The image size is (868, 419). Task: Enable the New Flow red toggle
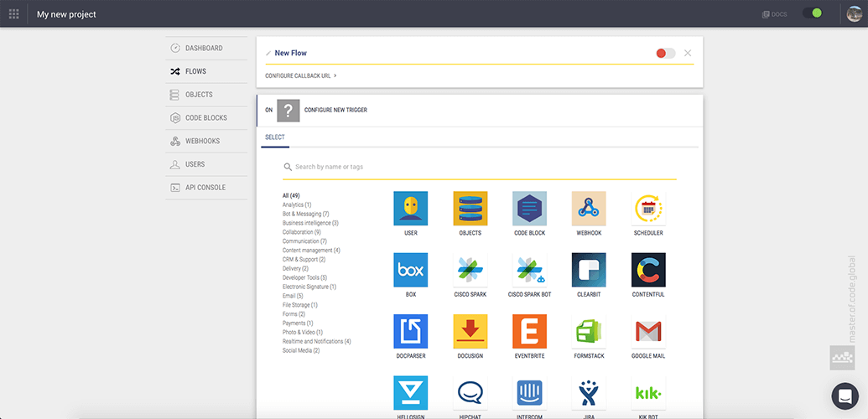coord(665,53)
